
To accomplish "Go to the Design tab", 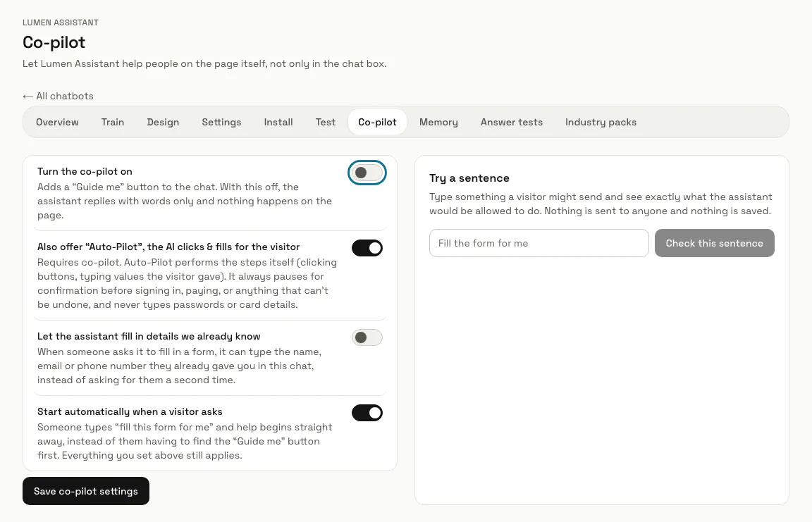I will coord(163,122).
